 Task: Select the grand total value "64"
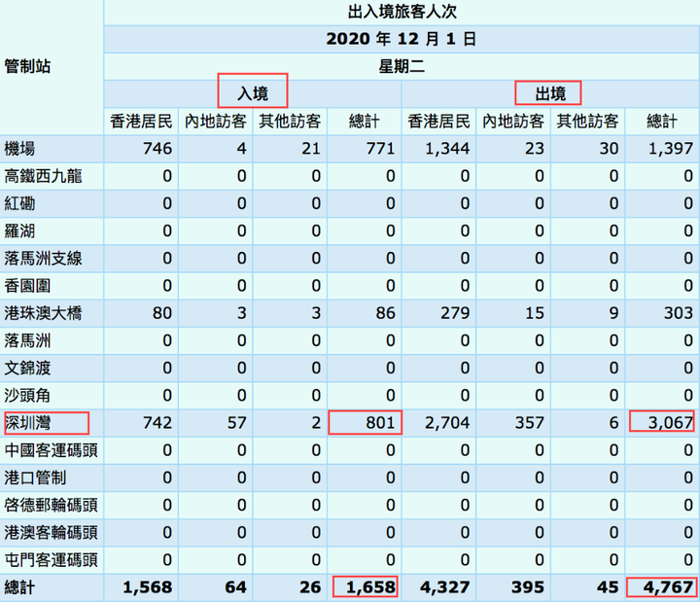pyautogui.click(x=236, y=587)
